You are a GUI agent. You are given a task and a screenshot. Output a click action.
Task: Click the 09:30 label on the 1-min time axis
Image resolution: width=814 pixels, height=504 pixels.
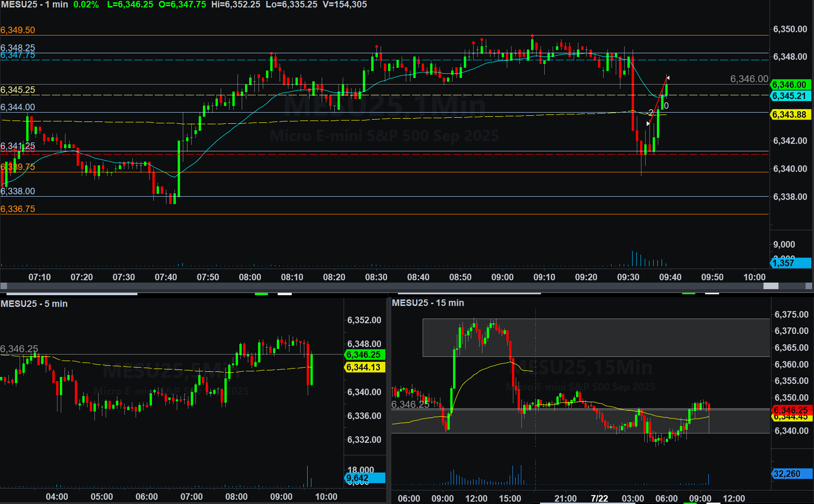pyautogui.click(x=628, y=277)
